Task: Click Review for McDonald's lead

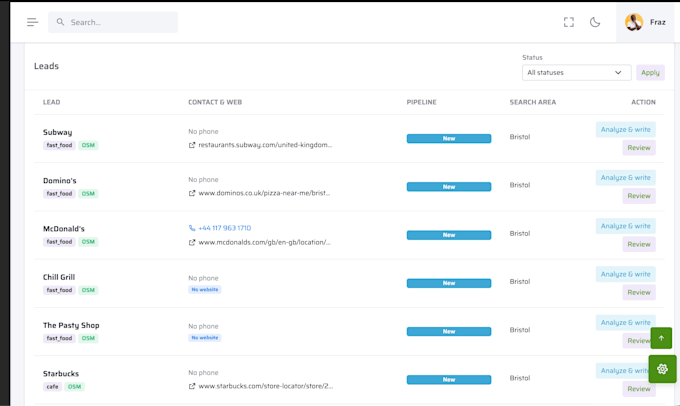Action: [x=639, y=244]
